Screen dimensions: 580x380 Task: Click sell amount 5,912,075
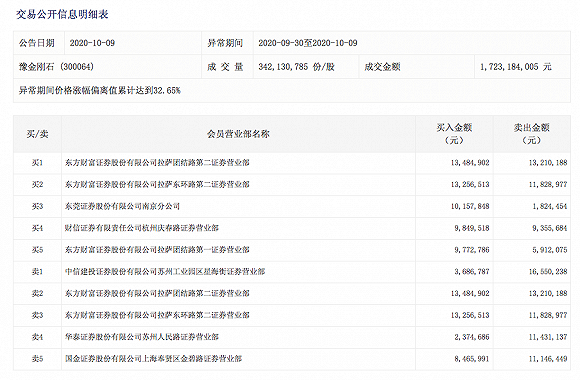pos(550,250)
